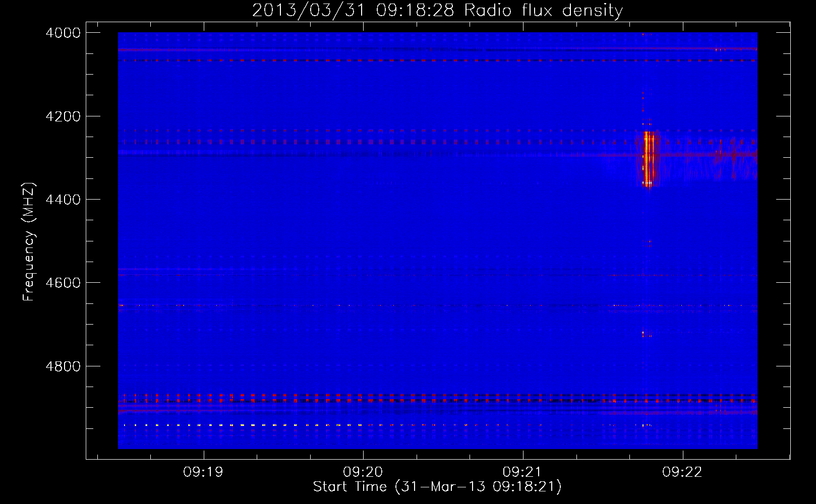Image resolution: width=816 pixels, height=504 pixels.
Task: Click the 4200 frequency tick label
Action: point(63,116)
